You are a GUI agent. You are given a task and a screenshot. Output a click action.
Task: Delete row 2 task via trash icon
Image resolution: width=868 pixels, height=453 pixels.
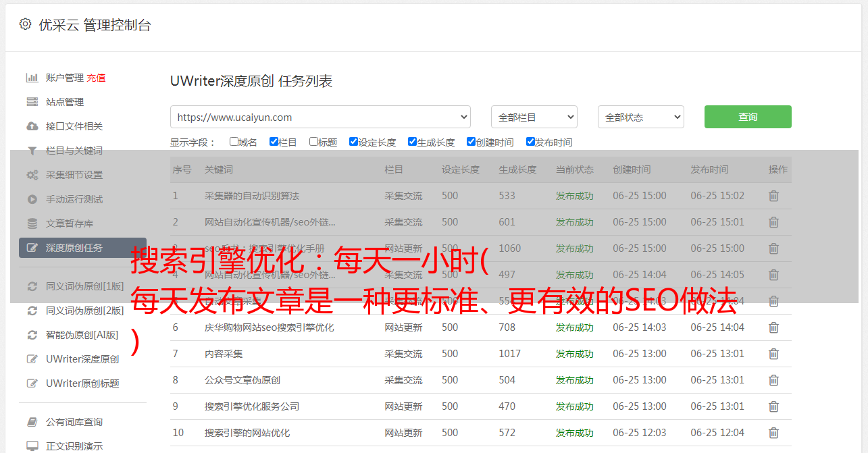pos(774,222)
